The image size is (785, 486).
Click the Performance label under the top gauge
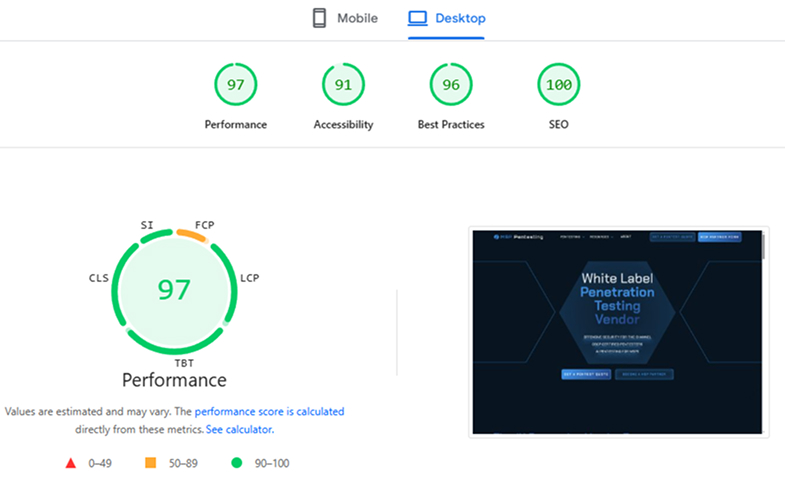pyautogui.click(x=236, y=124)
